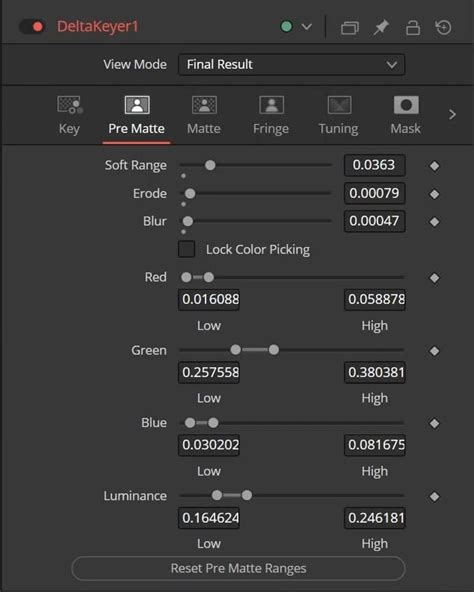Click the Blur slider handle
The height and width of the screenshot is (592, 474).
188,221
